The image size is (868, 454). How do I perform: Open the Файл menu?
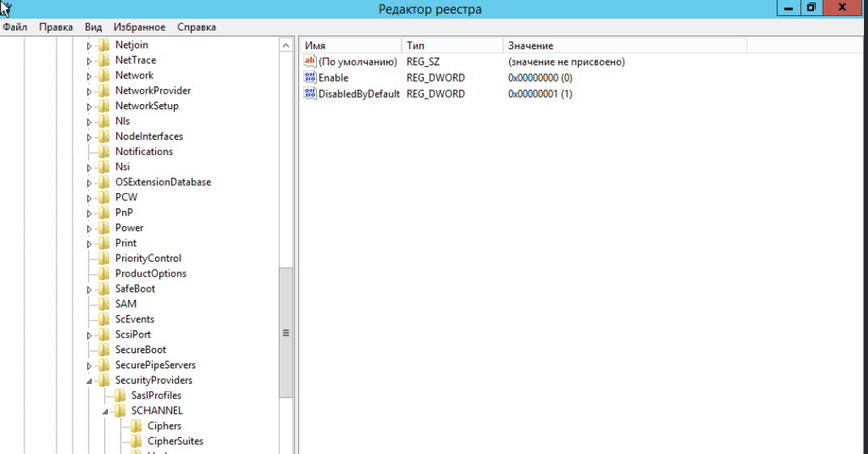coord(15,27)
